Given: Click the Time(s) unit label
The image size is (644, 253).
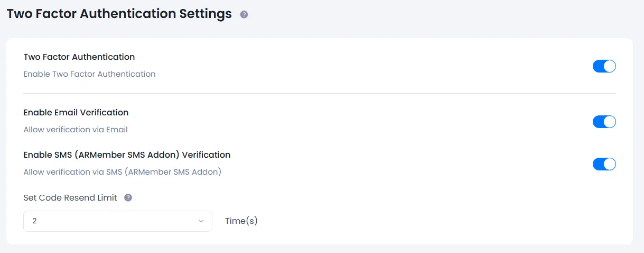Looking at the screenshot, I should (241, 221).
